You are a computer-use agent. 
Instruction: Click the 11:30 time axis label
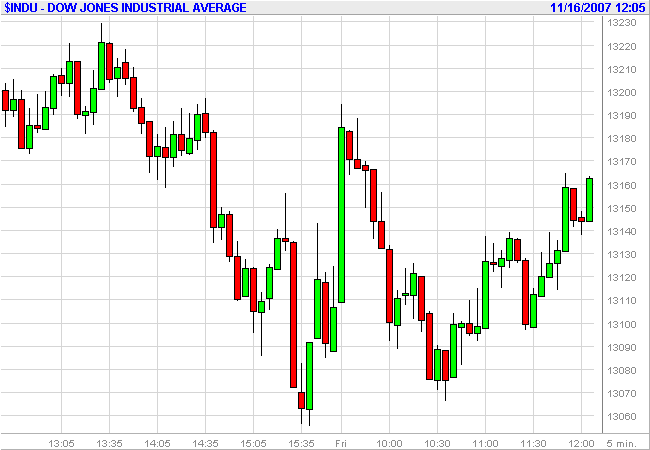pos(534,444)
